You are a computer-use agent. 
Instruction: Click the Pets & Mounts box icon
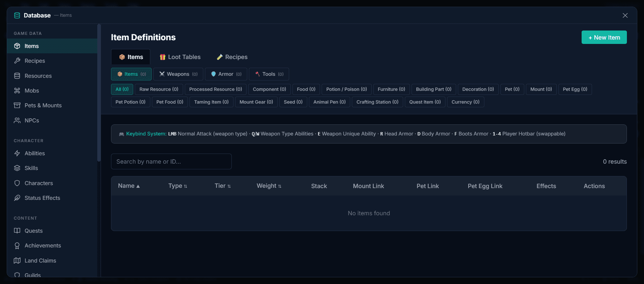pyautogui.click(x=17, y=105)
